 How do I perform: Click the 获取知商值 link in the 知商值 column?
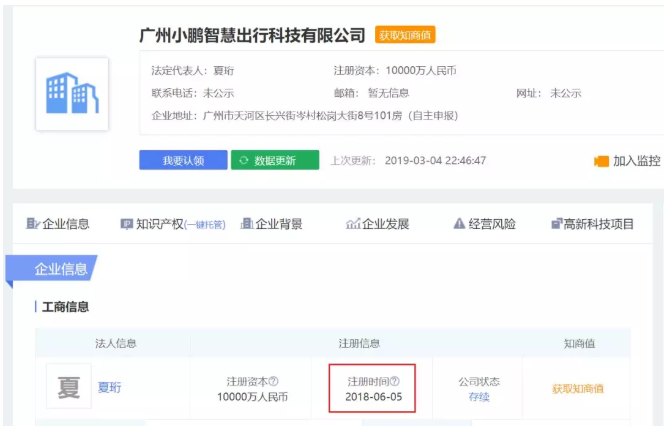click(578, 388)
